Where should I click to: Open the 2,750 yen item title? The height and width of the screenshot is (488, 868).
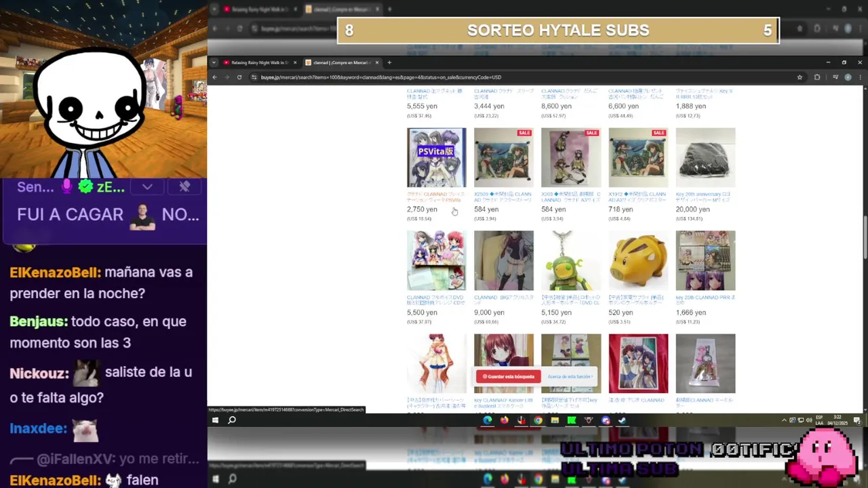pyautogui.click(x=436, y=197)
